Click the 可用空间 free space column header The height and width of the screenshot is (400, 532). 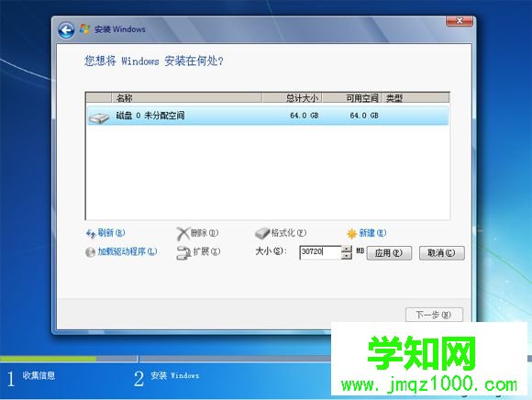point(352,98)
